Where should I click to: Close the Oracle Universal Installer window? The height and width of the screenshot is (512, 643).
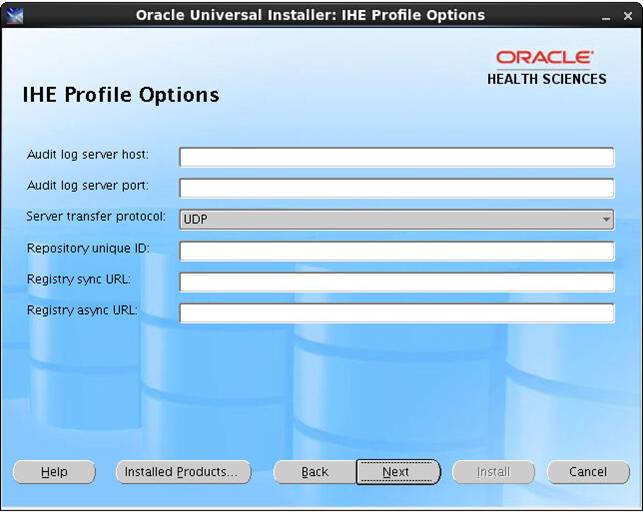tap(627, 16)
